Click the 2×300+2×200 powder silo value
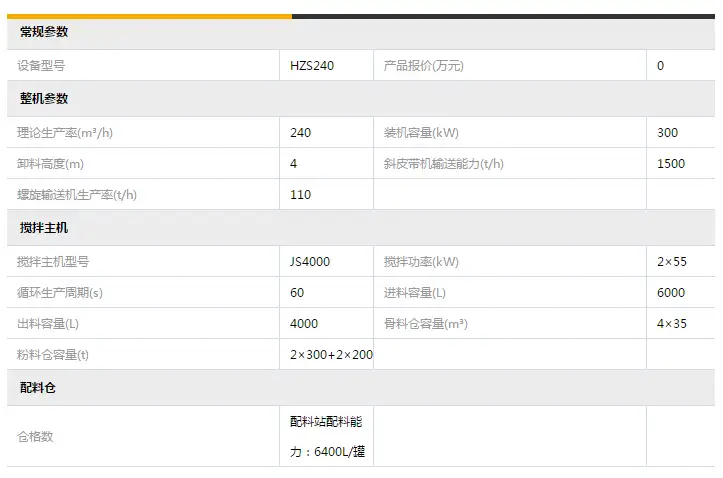The image size is (723, 478). [x=331, y=355]
